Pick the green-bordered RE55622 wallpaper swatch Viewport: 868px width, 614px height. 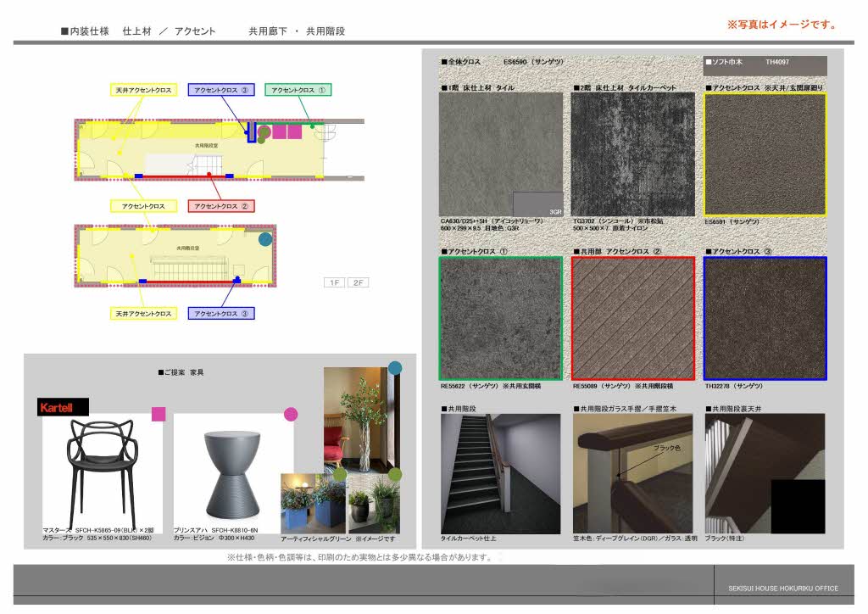pyautogui.click(x=500, y=318)
